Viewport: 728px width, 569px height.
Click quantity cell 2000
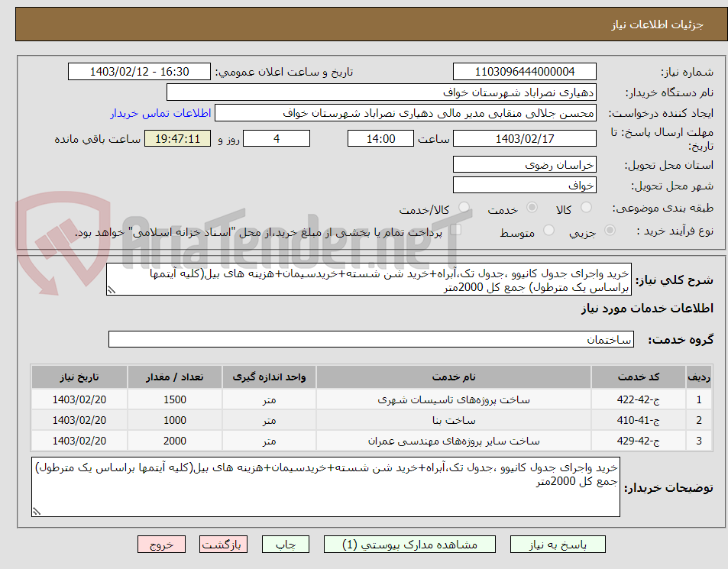pyautogui.click(x=175, y=441)
